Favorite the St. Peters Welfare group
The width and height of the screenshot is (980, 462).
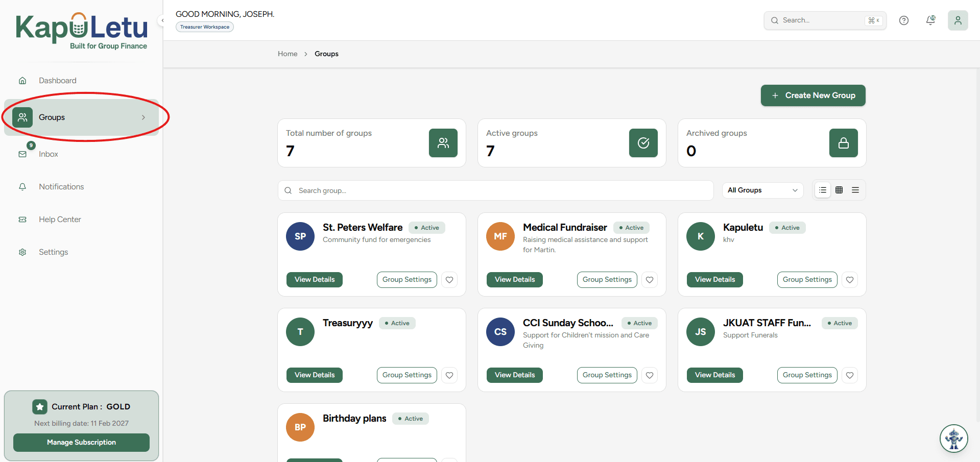pos(449,280)
